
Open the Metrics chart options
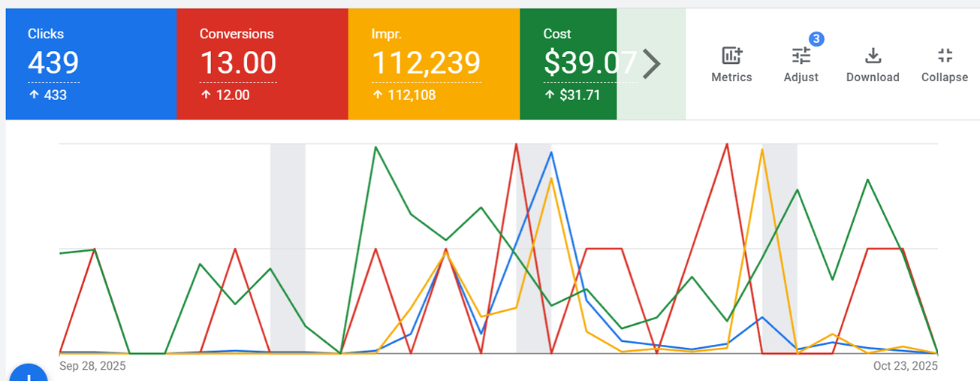coord(731,65)
